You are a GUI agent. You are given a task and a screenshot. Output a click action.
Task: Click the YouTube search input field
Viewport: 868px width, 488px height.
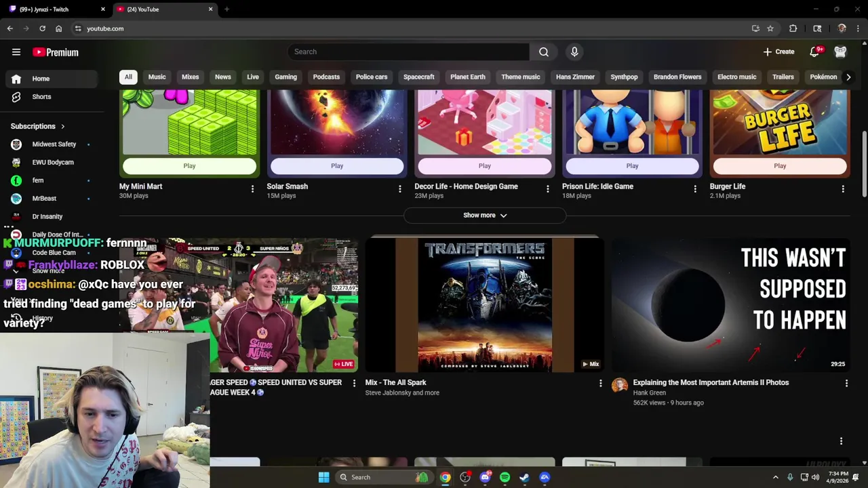pyautogui.click(x=408, y=52)
